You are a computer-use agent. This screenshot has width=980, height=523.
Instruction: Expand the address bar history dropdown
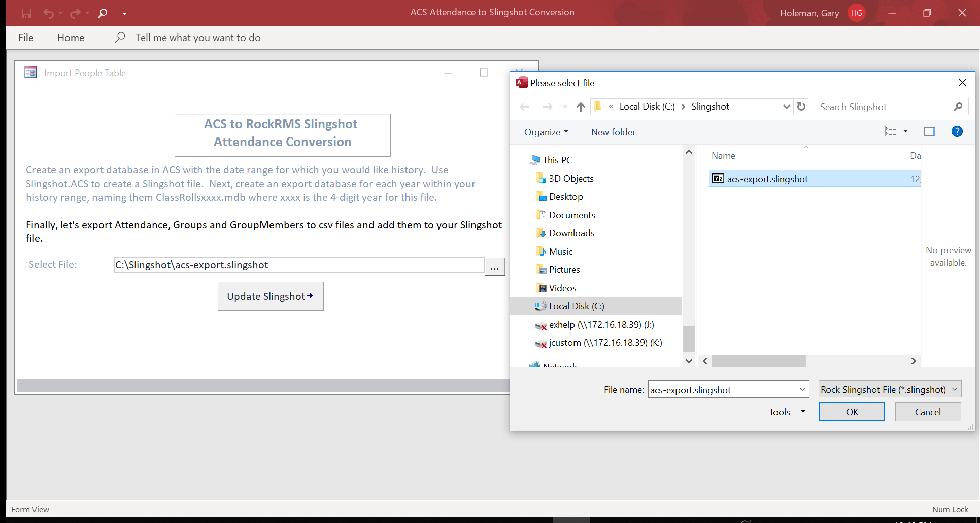click(786, 107)
